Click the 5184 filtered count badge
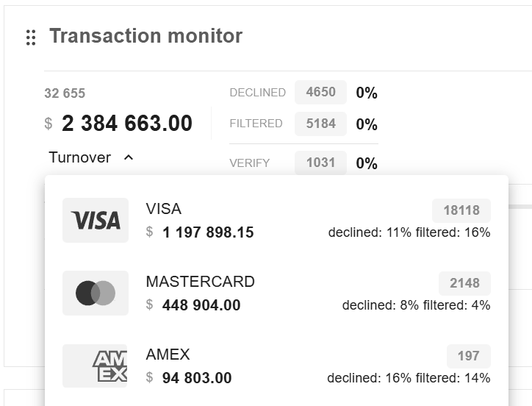The height and width of the screenshot is (406, 532). [x=320, y=124]
